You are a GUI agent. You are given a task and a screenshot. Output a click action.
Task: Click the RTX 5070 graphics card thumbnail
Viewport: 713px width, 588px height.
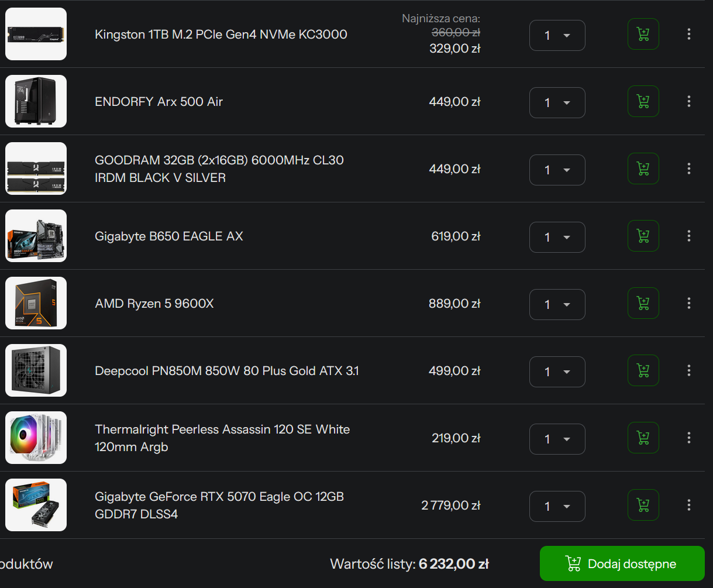(x=36, y=505)
